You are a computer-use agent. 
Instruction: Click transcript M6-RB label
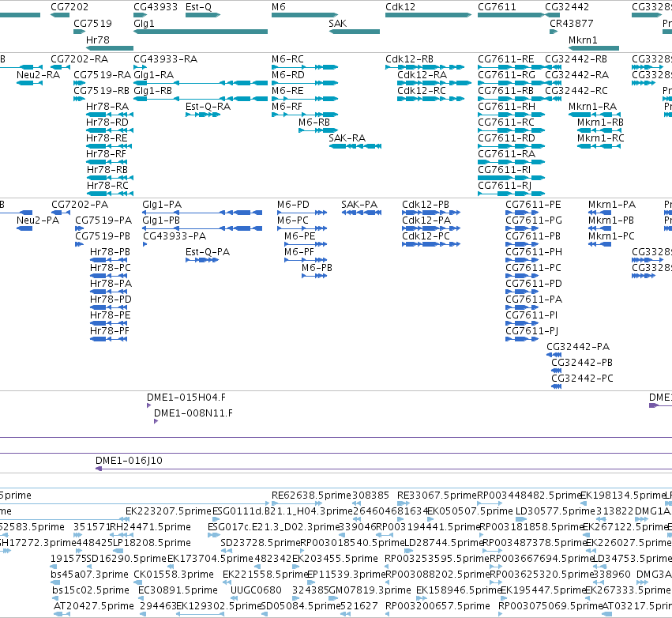pyautogui.click(x=314, y=122)
